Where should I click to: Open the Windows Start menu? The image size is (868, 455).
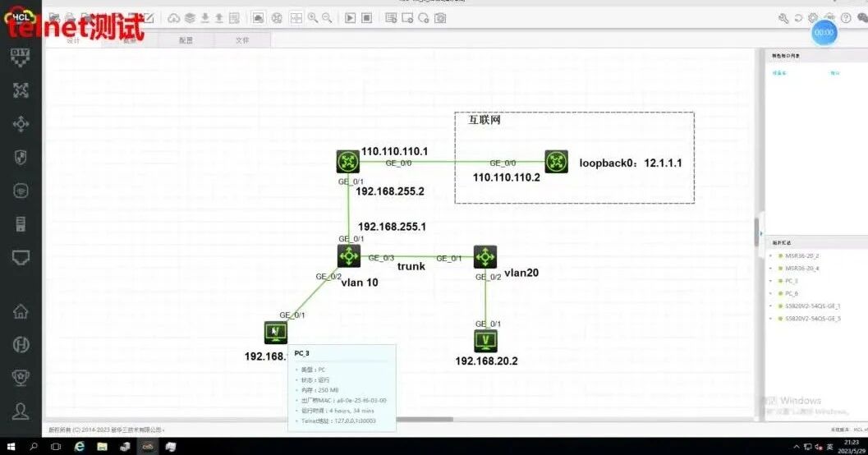pyautogui.click(x=11, y=446)
